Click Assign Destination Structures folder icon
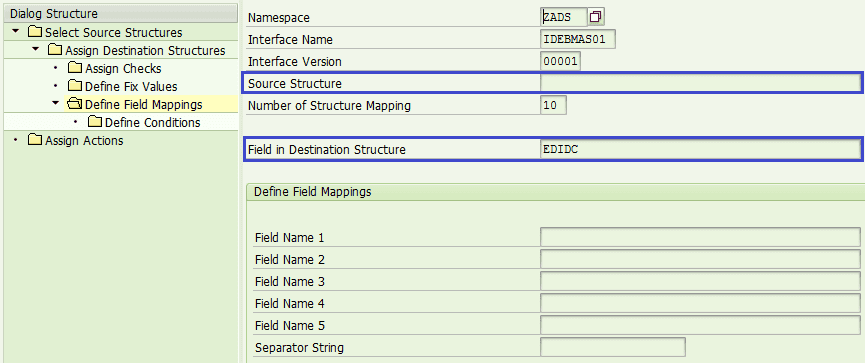 pyautogui.click(x=55, y=50)
